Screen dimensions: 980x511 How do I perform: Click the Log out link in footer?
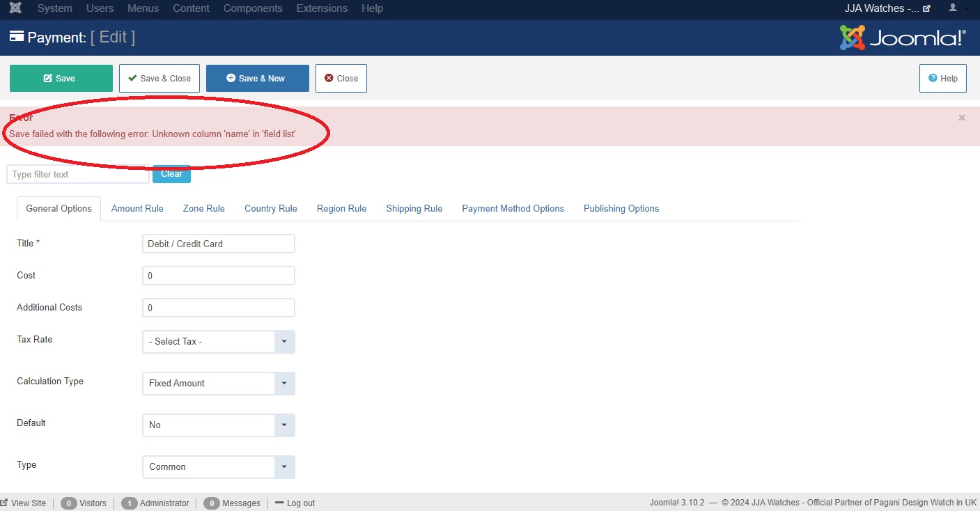click(x=295, y=503)
